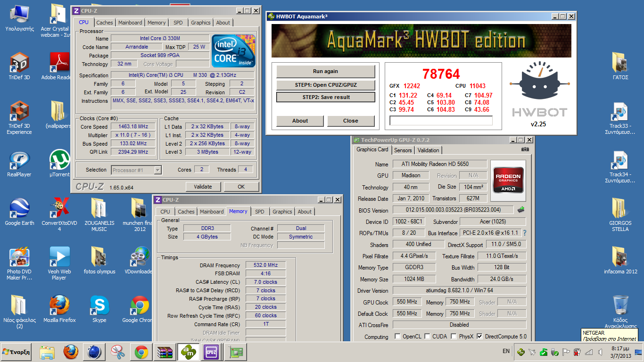Select the fotos olympus folder icon
The width and height of the screenshot is (644, 362).
(x=99, y=260)
